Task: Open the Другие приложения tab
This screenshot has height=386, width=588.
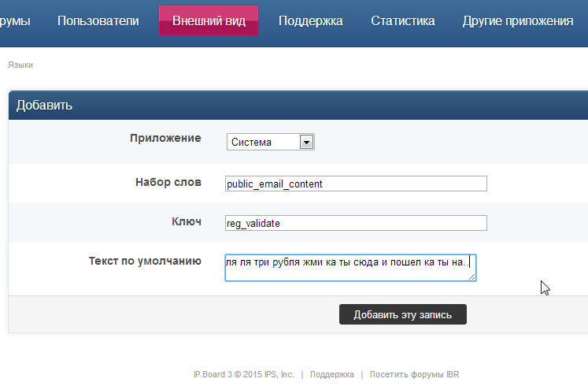Action: [517, 21]
